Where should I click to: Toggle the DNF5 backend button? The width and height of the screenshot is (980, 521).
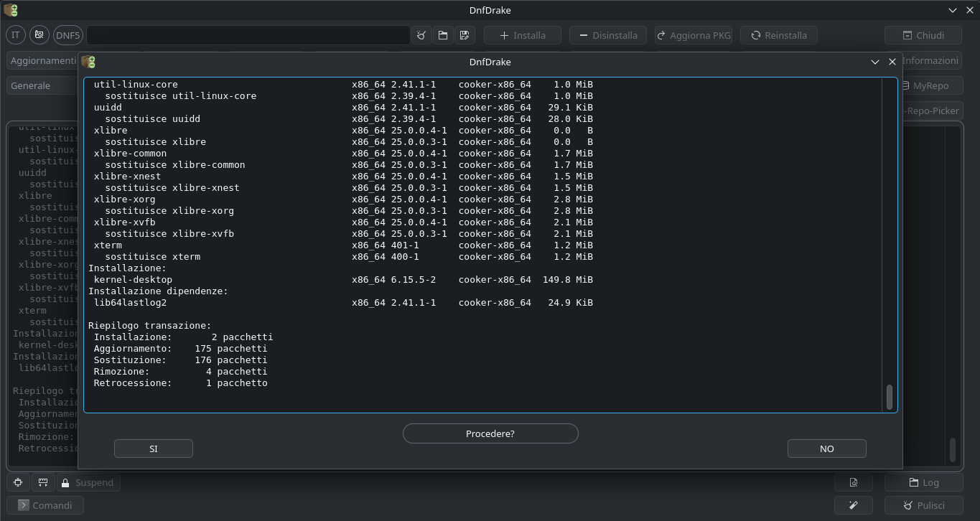[x=68, y=35]
